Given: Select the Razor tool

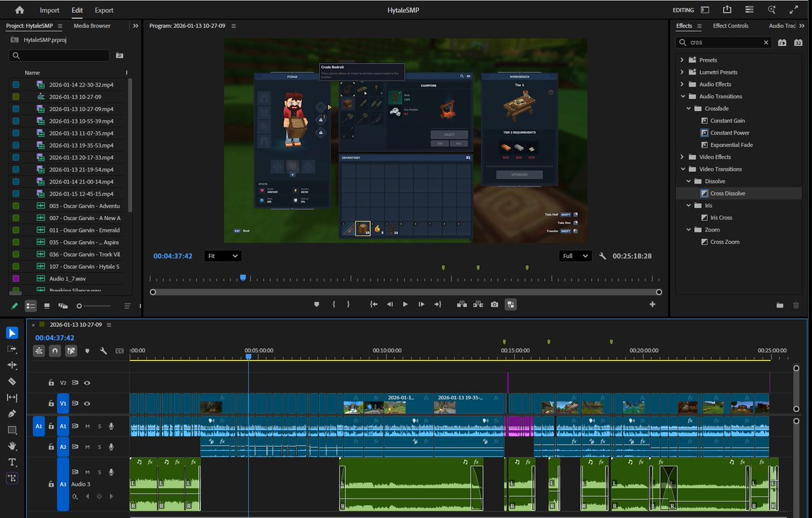Looking at the screenshot, I should 12,381.
